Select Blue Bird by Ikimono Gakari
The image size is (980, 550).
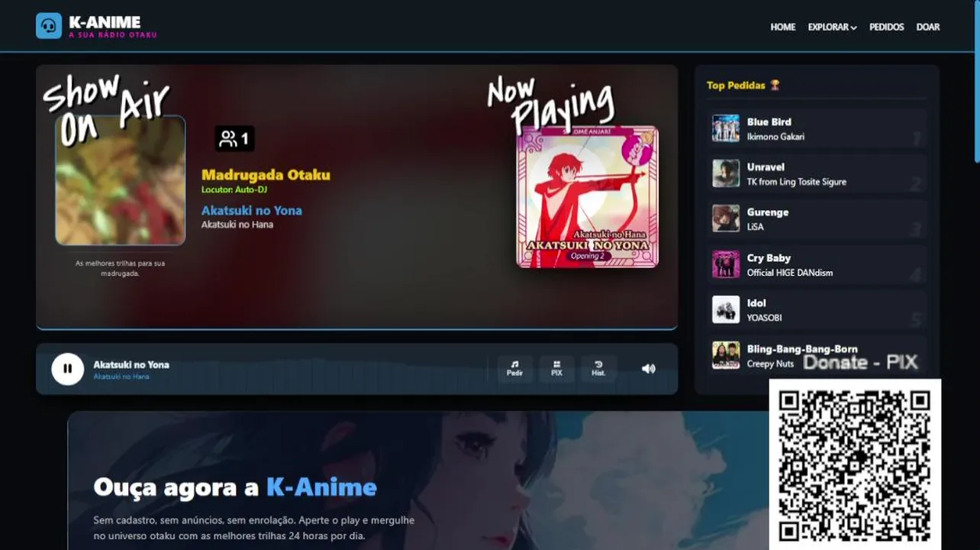pyautogui.click(x=817, y=128)
